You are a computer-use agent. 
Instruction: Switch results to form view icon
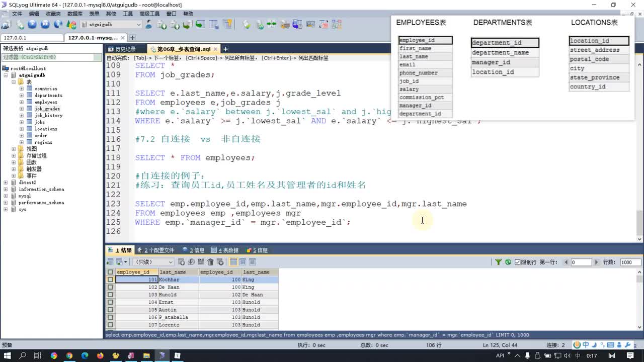point(243,262)
